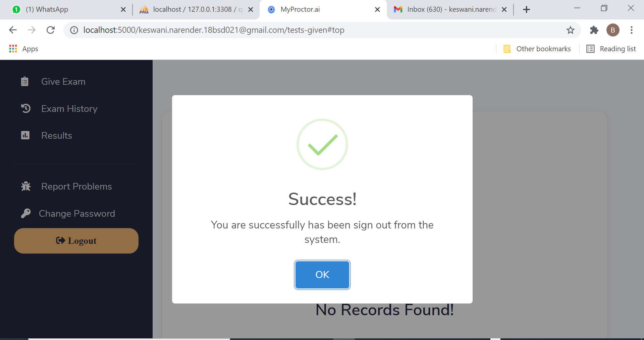Click the Results chart icon
The image size is (644, 340).
coord(25,135)
